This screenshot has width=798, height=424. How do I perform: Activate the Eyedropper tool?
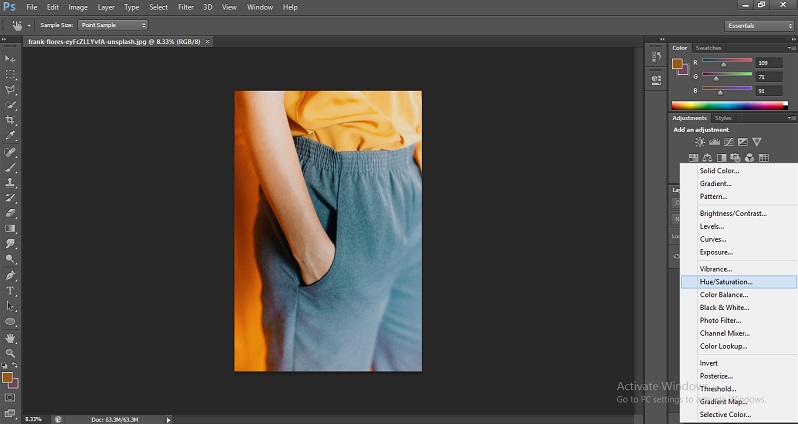pyautogui.click(x=11, y=136)
